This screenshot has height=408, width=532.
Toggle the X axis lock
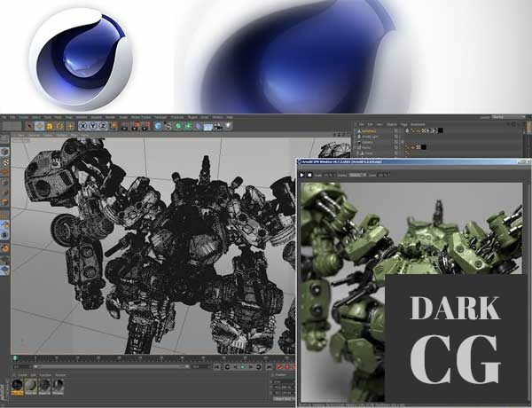coord(82,126)
